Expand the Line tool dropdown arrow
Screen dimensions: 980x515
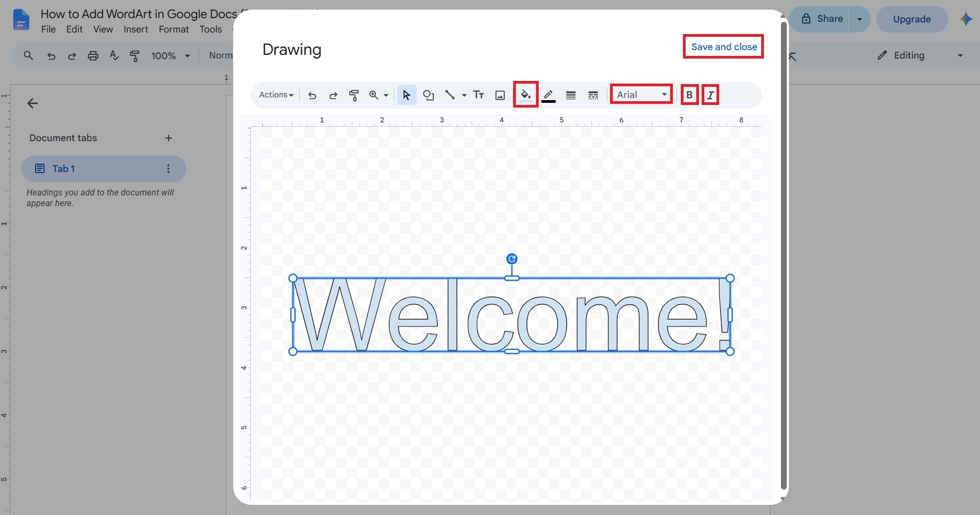pos(464,95)
